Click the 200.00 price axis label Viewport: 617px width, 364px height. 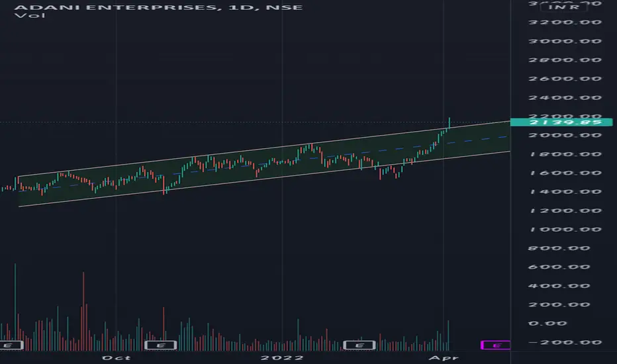pos(559,304)
